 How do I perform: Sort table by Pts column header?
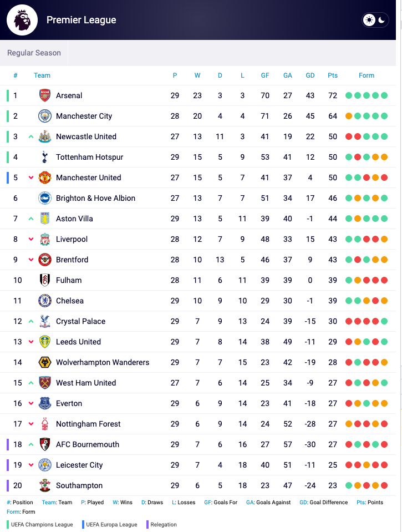(333, 75)
